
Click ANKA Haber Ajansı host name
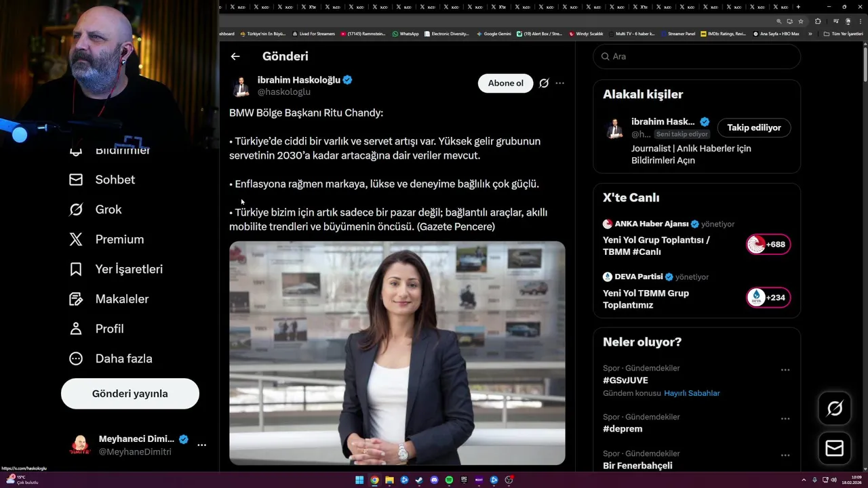651,224
